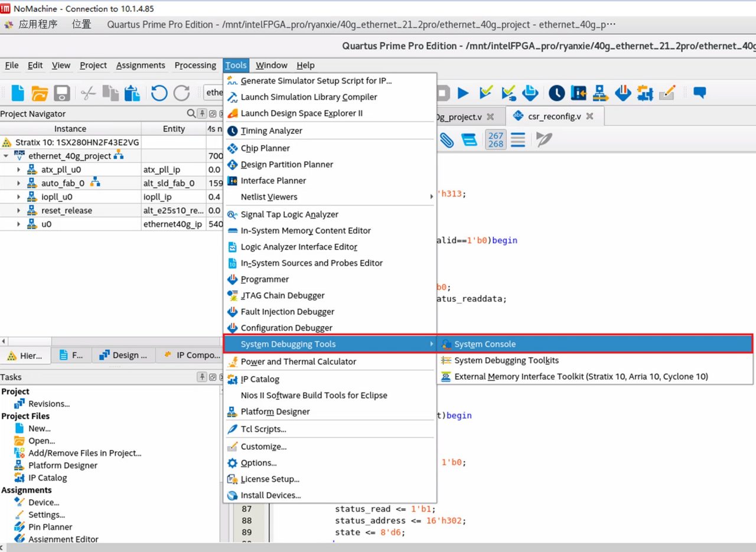Choose Platform Designer in the Tools menu
756x552 pixels.
click(330, 411)
